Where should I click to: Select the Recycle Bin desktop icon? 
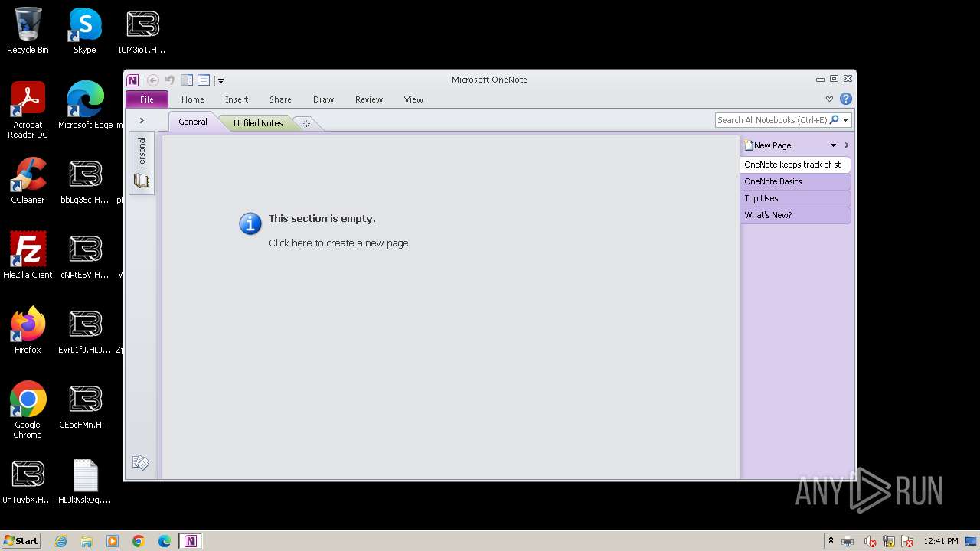[x=28, y=31]
